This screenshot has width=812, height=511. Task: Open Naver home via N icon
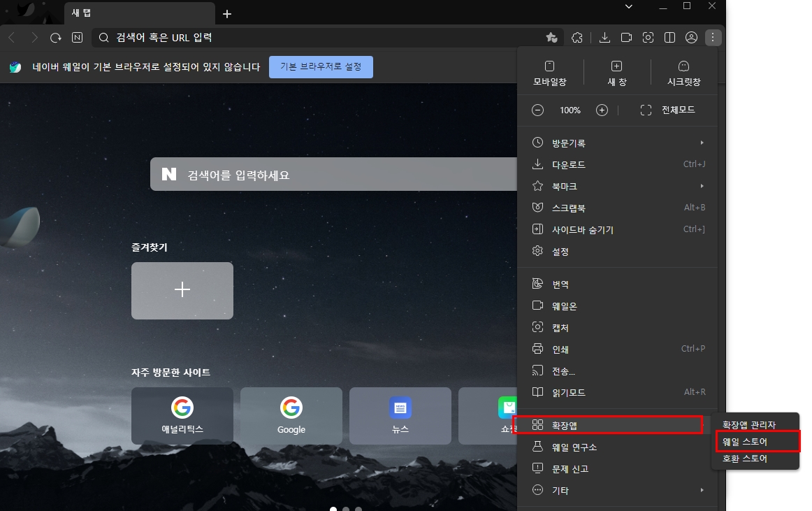click(77, 37)
